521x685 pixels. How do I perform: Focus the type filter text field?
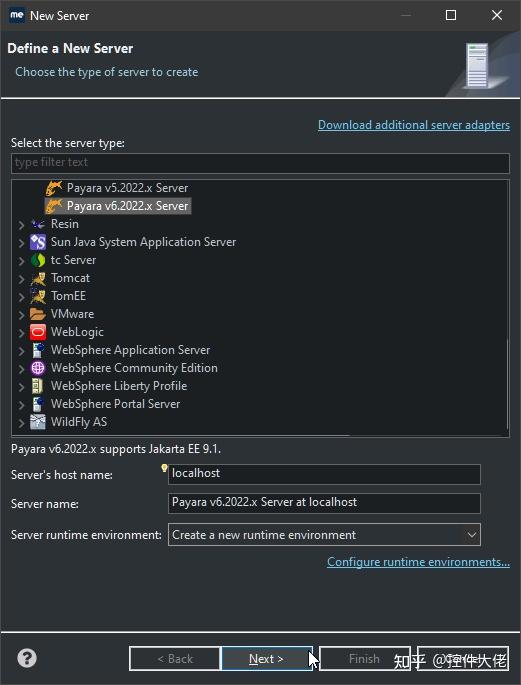(x=260, y=163)
